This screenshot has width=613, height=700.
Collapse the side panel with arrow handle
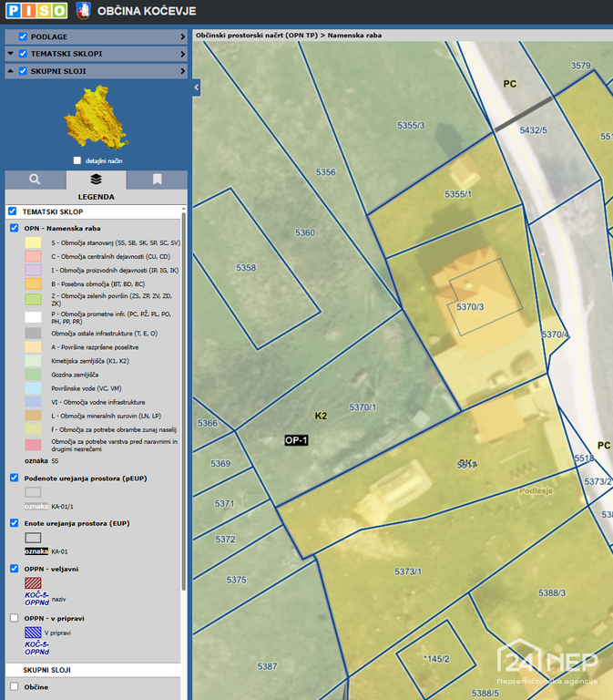pos(197,87)
